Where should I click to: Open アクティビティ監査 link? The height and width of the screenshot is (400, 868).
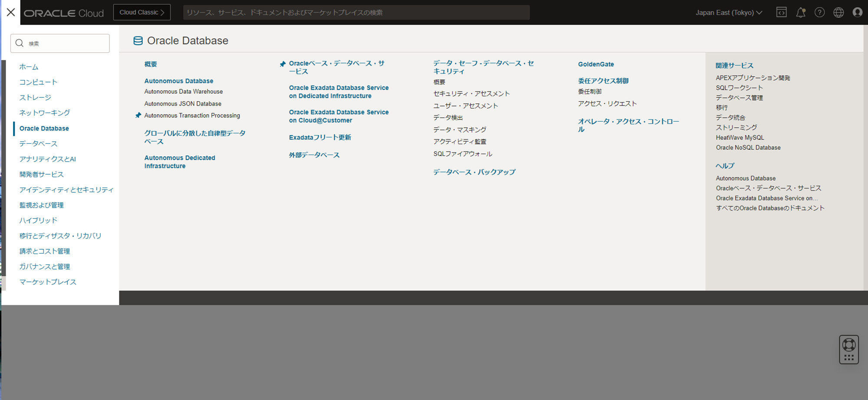[x=460, y=142]
